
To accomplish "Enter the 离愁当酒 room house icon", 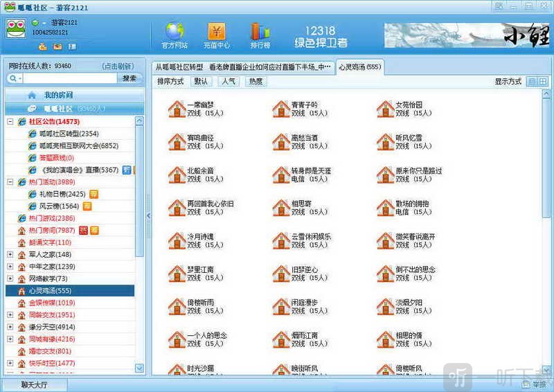I will click(x=281, y=142).
